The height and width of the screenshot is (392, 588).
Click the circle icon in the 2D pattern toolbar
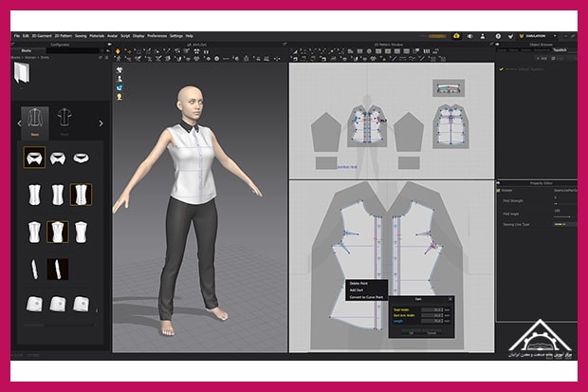point(369,51)
